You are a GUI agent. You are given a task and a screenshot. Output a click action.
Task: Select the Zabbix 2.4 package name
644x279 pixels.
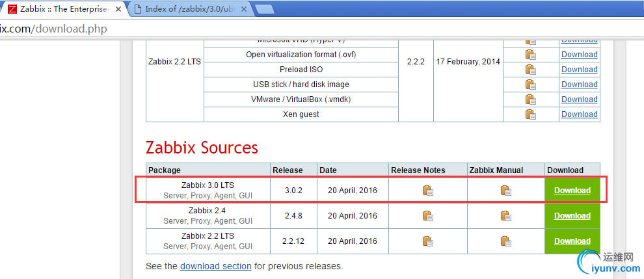pos(208,211)
